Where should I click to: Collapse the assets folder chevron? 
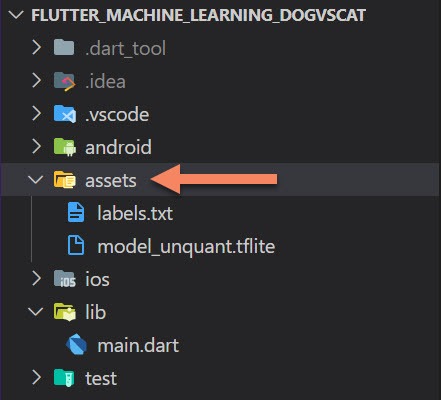[x=36, y=180]
